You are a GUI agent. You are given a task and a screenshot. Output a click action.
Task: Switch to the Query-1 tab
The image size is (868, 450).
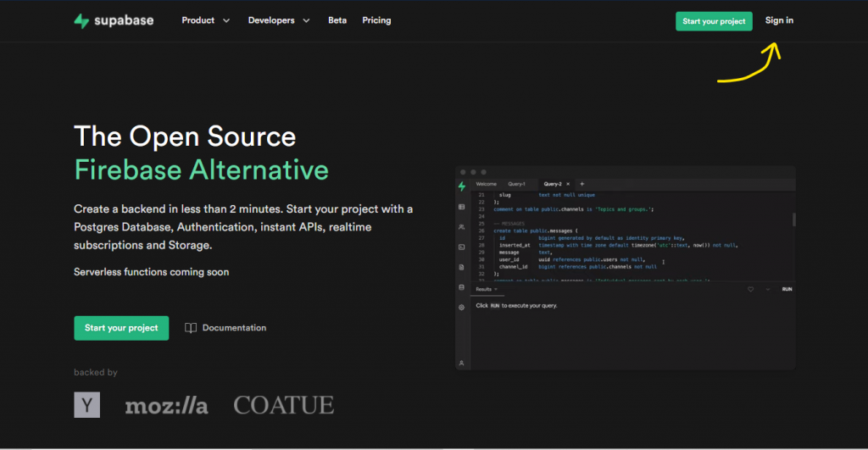[516, 184]
